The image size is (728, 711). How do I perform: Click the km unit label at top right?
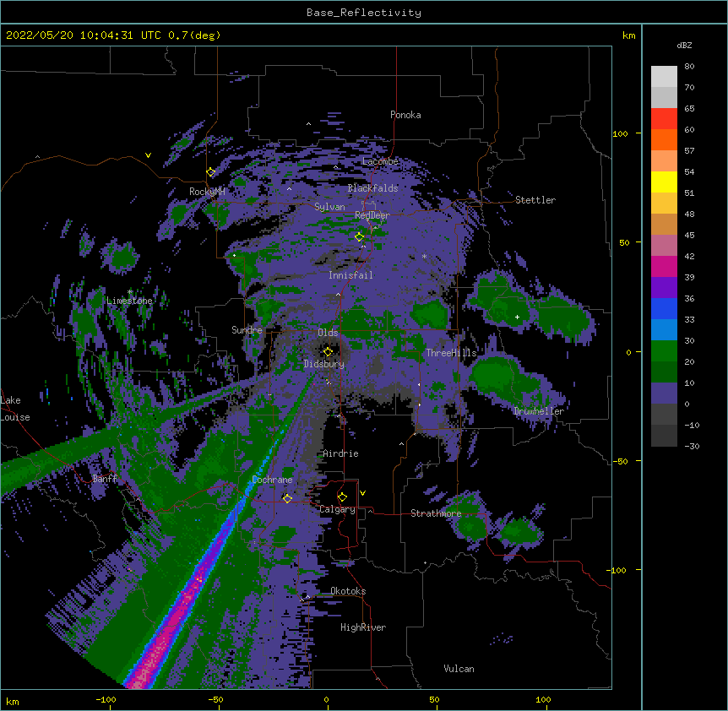tap(628, 35)
